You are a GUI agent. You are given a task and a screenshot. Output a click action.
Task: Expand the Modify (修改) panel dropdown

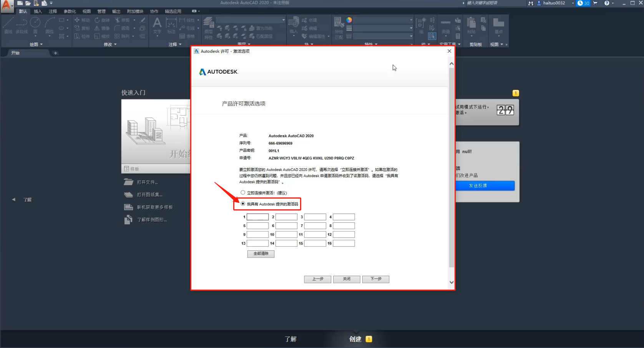point(110,44)
